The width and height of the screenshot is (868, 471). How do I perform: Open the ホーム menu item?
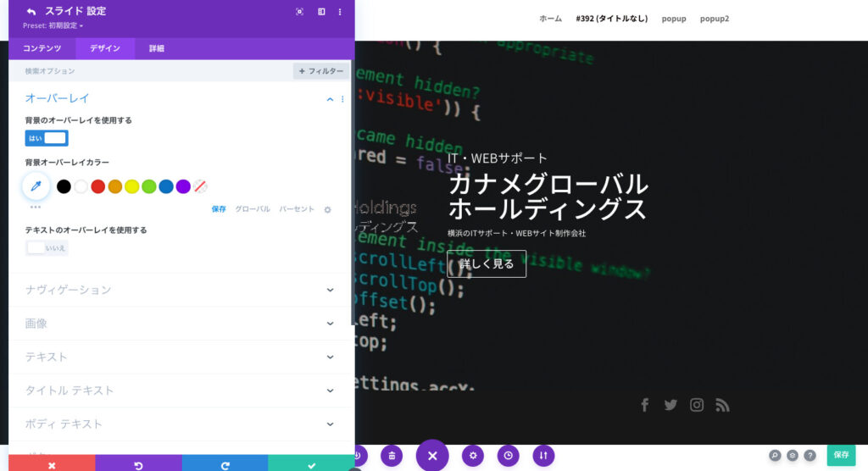(550, 19)
